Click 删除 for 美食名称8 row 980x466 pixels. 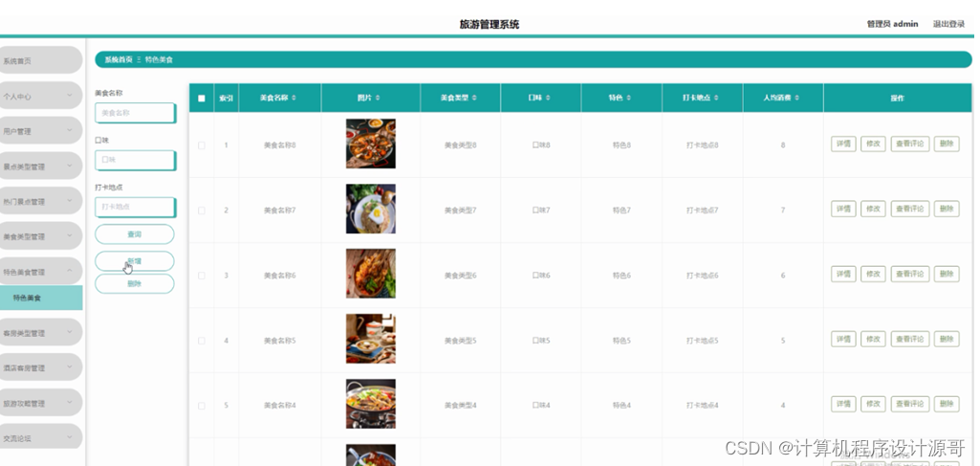(x=947, y=144)
